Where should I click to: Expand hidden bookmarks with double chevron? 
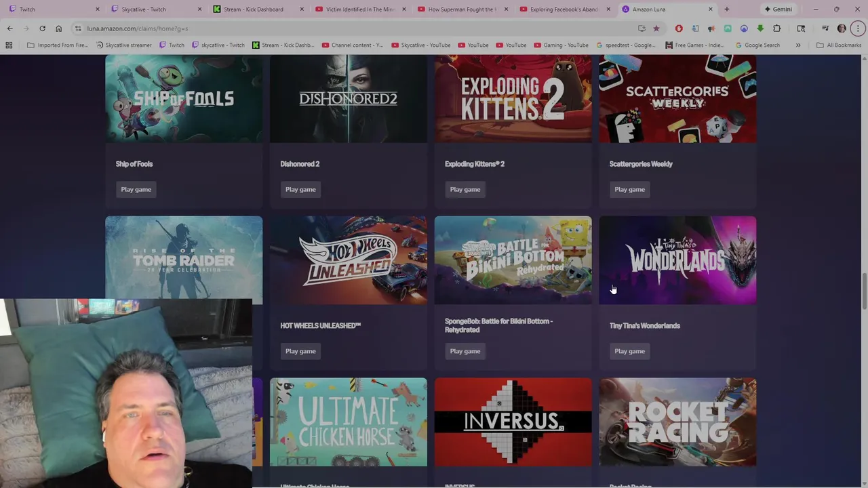pyautogui.click(x=797, y=45)
